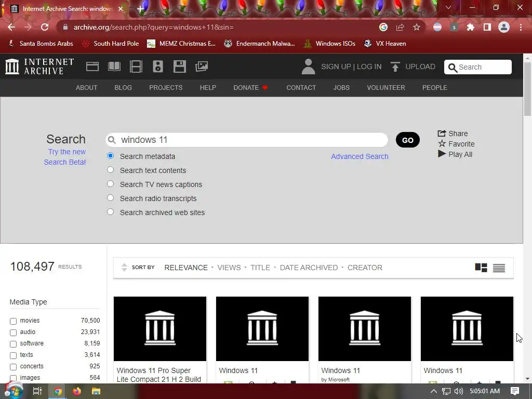Image resolution: width=532 pixels, height=399 pixels.
Task: Show hidden system tray icons
Action: [434, 391]
